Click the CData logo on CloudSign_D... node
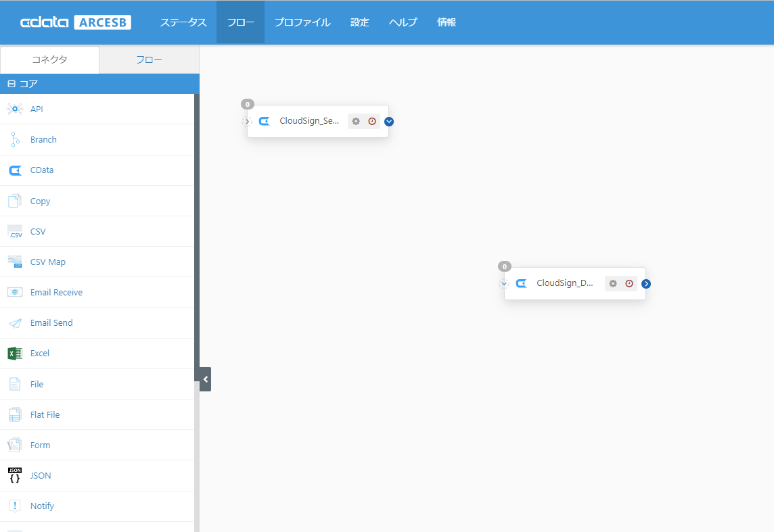The image size is (774, 532). coord(522,283)
